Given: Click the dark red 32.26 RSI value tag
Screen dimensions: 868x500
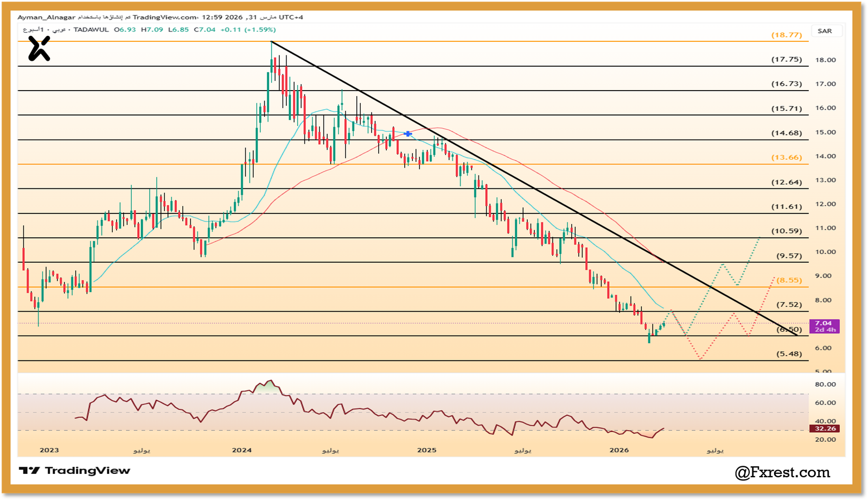Looking at the screenshot, I should click(825, 428).
